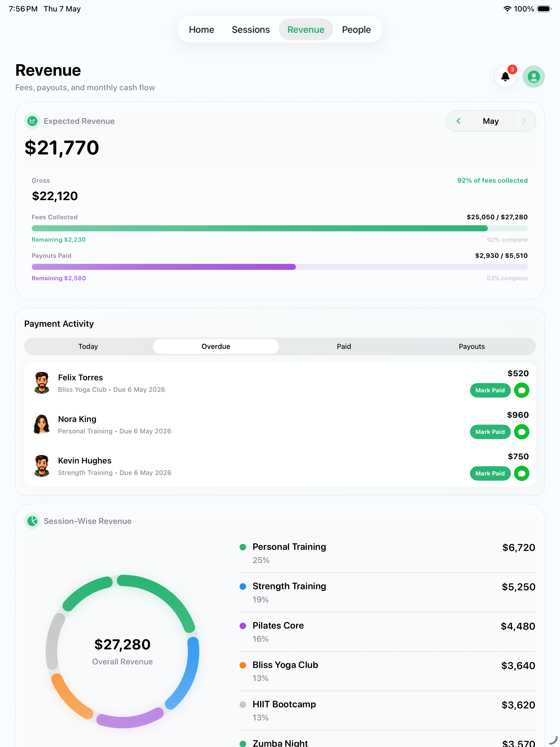Tap Nora King avatar picture

[42, 424]
